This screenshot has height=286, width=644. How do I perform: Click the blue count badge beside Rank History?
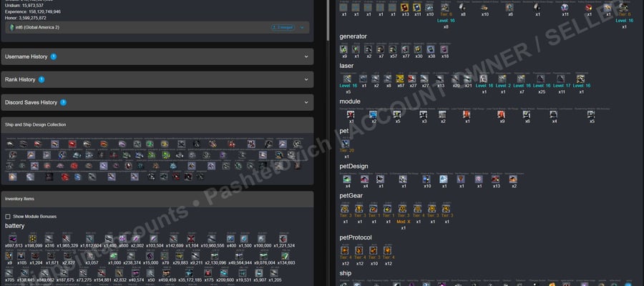tap(42, 79)
